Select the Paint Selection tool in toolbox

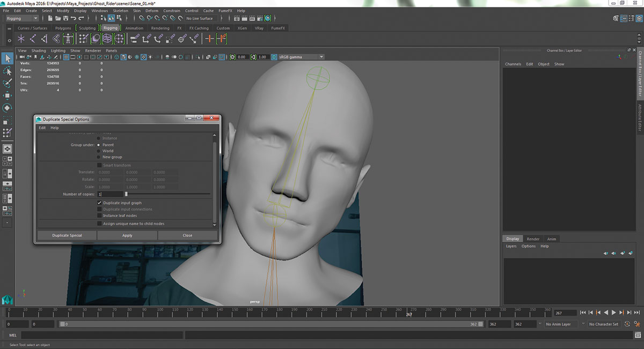point(8,83)
